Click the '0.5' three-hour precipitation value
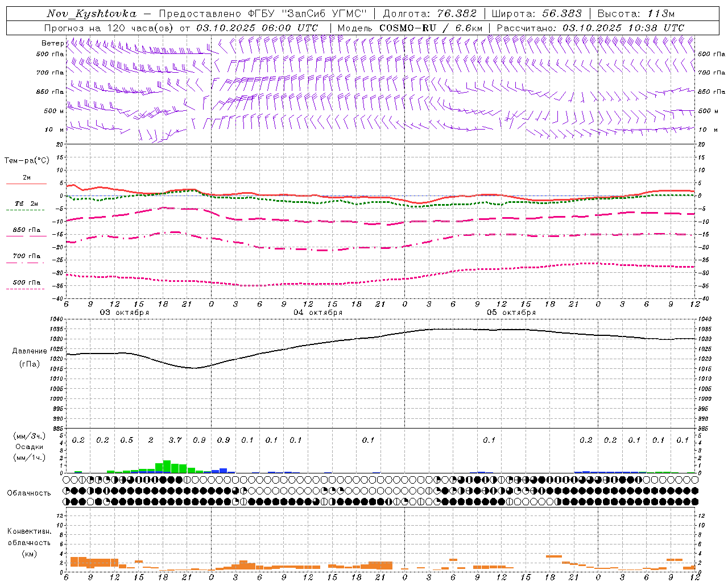This screenshot has height=582, width=728. [x=127, y=440]
